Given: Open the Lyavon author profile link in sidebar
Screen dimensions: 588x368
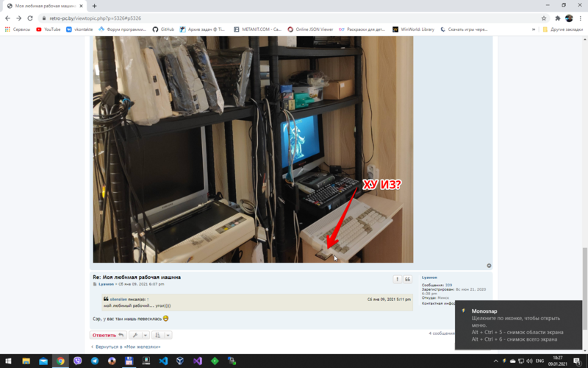Looking at the screenshot, I should 429,277.
